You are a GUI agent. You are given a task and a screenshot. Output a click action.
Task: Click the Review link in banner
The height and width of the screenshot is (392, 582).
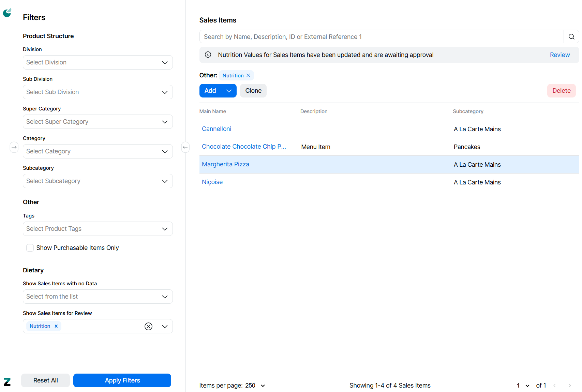pos(559,55)
